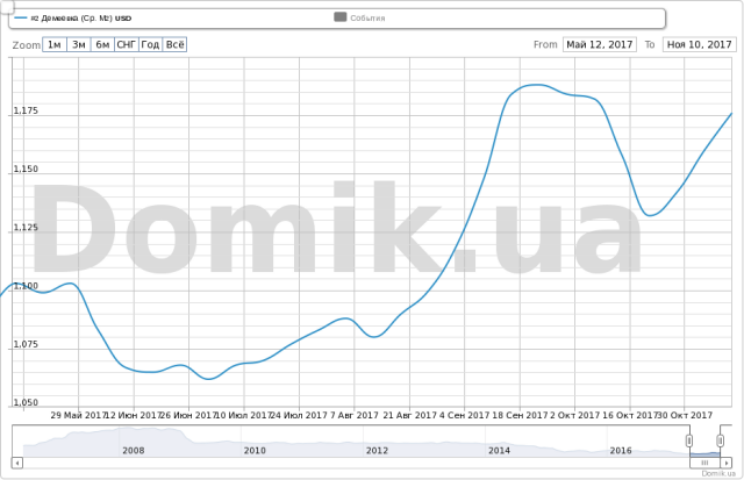744x480 pixels.
Task: Click the 2 Окт 2017 axis label
Action: (x=575, y=415)
